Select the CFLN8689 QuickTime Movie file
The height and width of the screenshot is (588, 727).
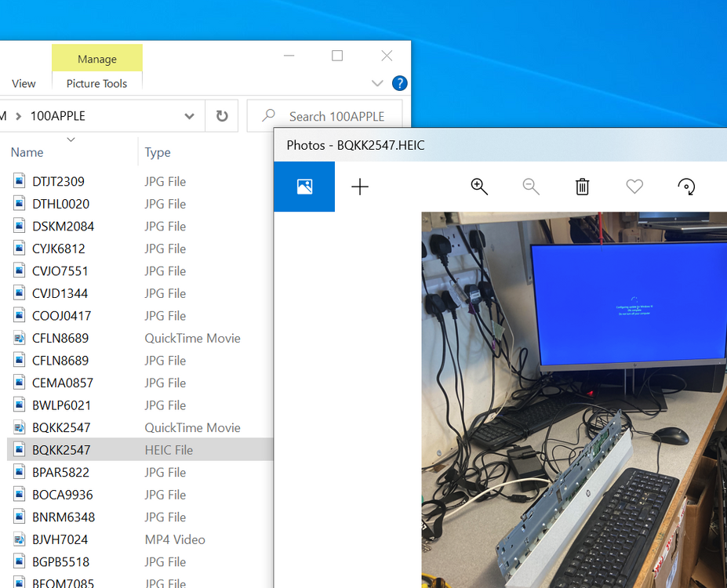[140, 338]
